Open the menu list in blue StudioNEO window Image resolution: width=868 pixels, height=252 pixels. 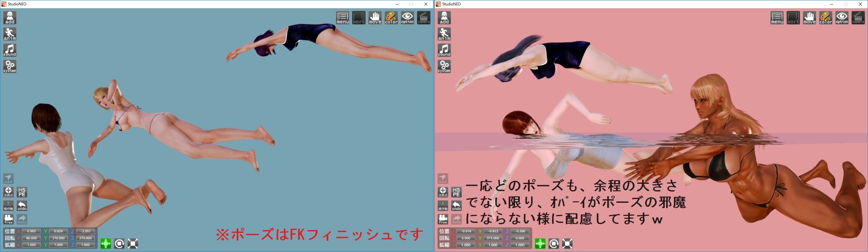(x=343, y=18)
